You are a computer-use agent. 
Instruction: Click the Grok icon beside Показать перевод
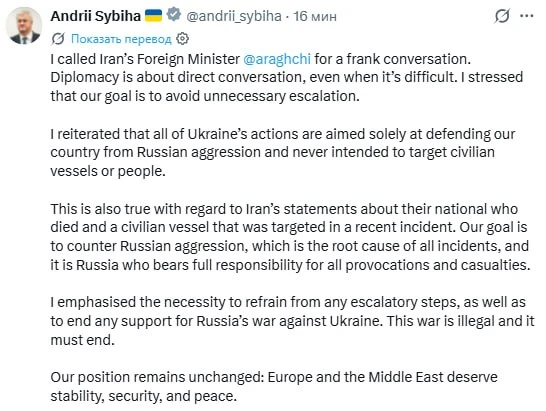click(58, 39)
